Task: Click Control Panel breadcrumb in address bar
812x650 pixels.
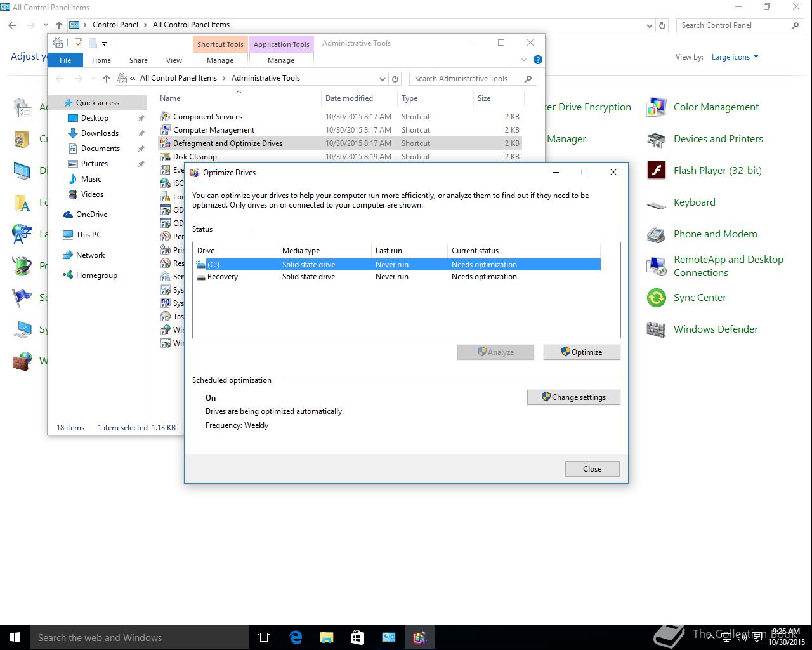Action: click(115, 25)
